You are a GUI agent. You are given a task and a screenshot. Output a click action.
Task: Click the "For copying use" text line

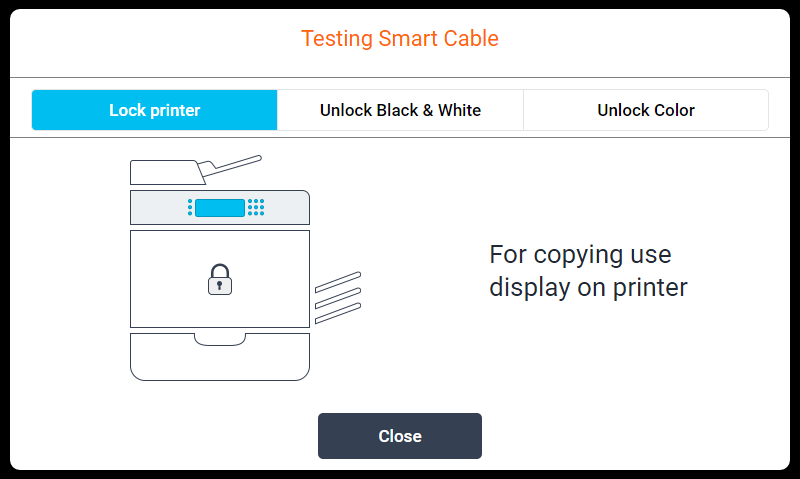coord(580,254)
